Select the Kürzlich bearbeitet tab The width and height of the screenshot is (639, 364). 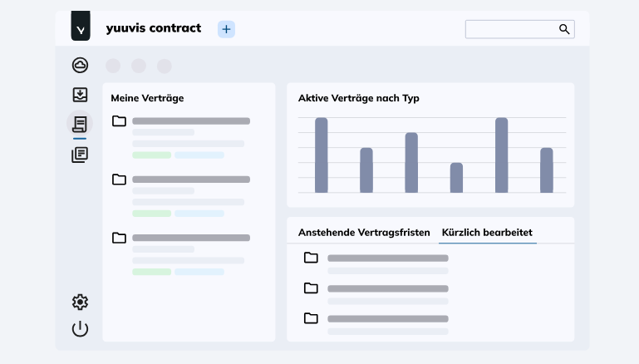(487, 233)
